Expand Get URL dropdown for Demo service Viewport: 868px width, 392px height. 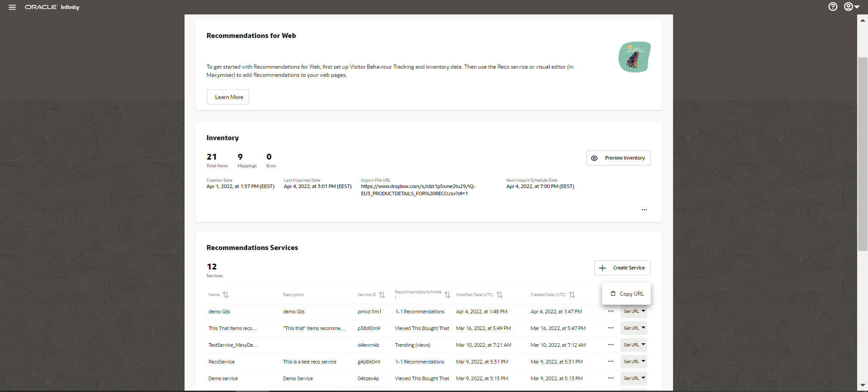pyautogui.click(x=634, y=378)
